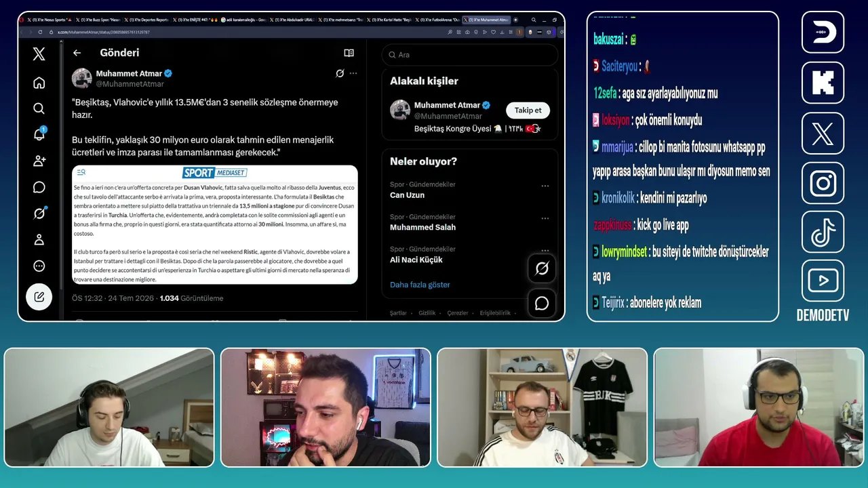Open more options for Can Uzun trend
The width and height of the screenshot is (868, 488).
(545, 186)
